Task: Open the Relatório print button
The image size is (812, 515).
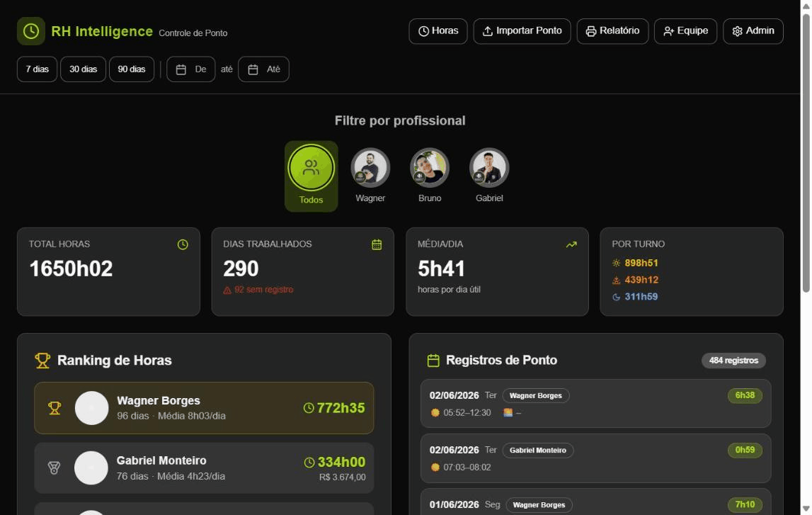Action: coord(612,31)
